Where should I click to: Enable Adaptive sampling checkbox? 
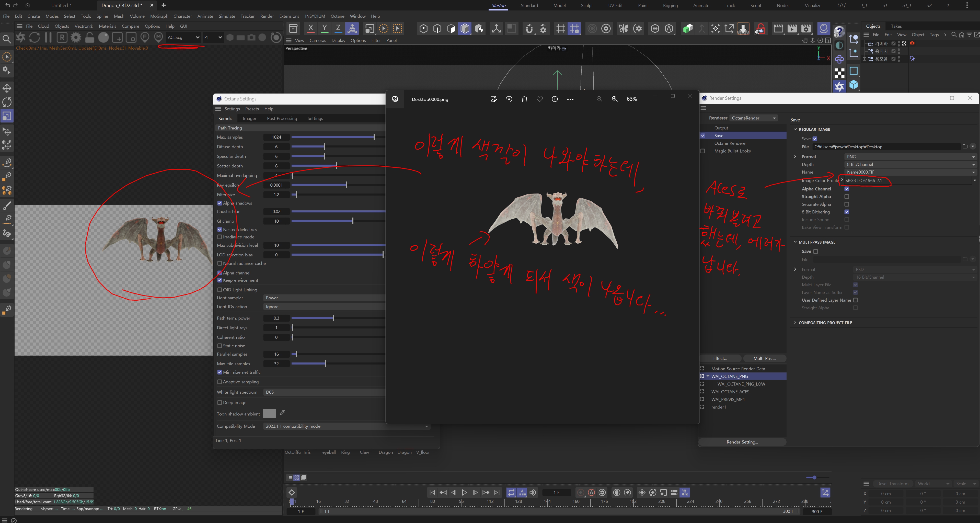(220, 382)
